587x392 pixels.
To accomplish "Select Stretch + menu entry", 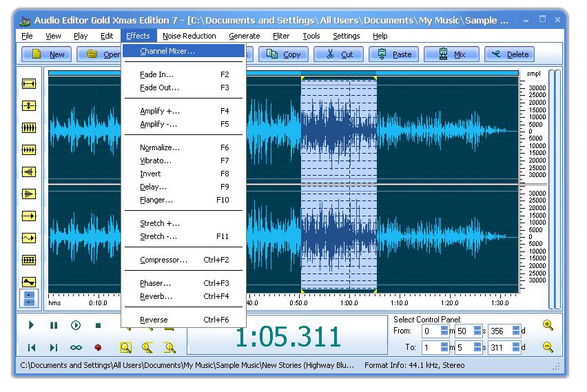I will coord(184,223).
